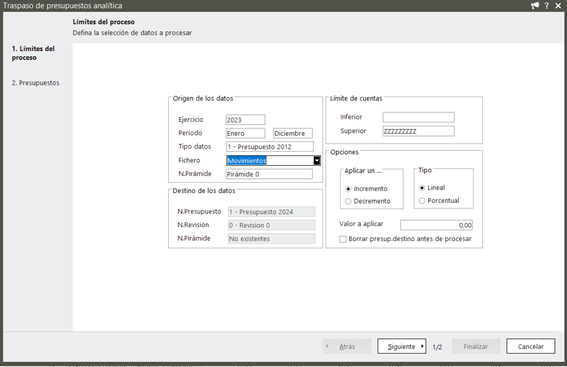Click the Inferior account limit field
This screenshot has width=567, height=367.
pyautogui.click(x=418, y=117)
